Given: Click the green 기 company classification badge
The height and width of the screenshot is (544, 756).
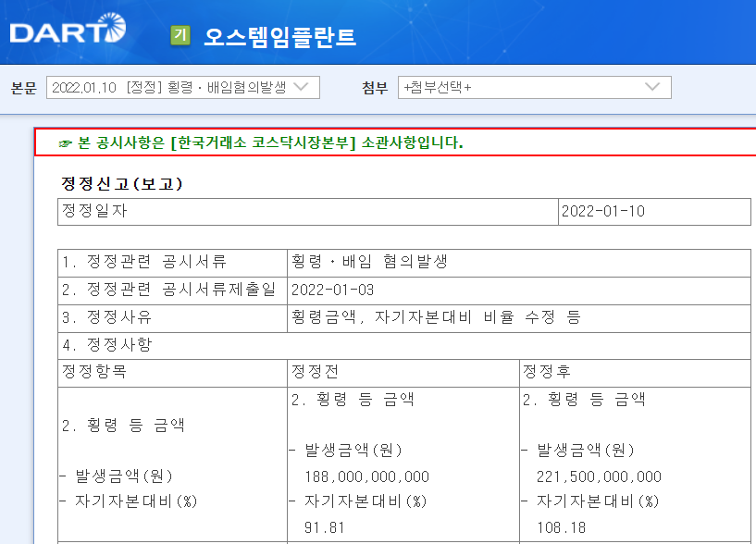Looking at the screenshot, I should pos(181,34).
